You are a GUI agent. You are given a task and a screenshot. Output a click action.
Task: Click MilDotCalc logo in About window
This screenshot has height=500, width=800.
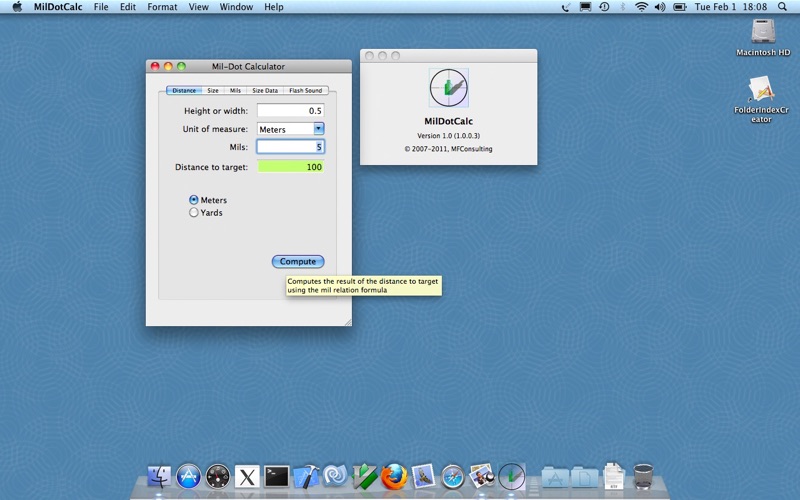click(x=448, y=88)
